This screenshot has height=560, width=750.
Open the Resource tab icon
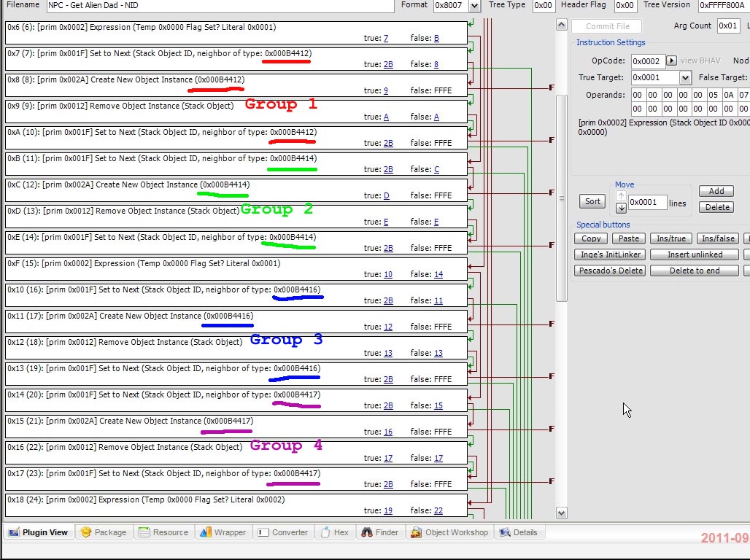click(x=144, y=532)
